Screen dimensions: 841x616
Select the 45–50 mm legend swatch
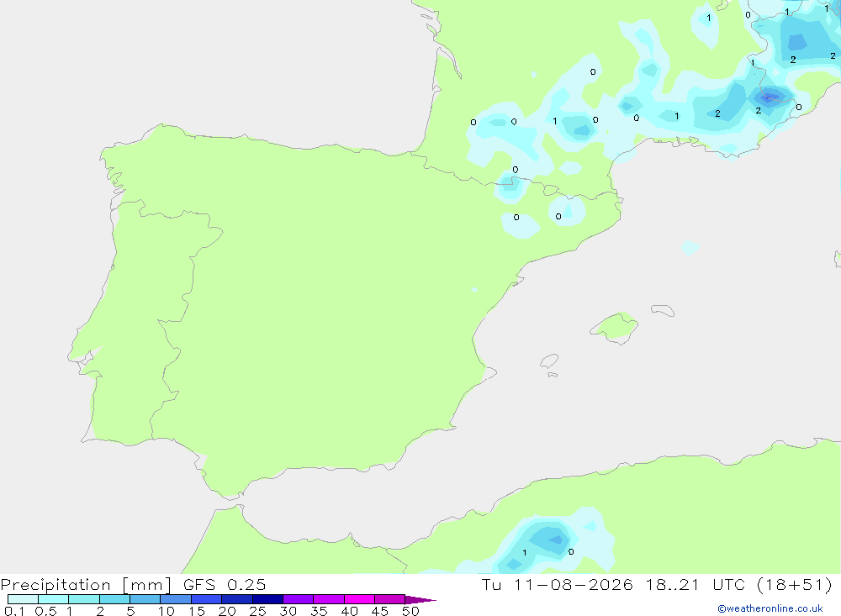[389, 599]
